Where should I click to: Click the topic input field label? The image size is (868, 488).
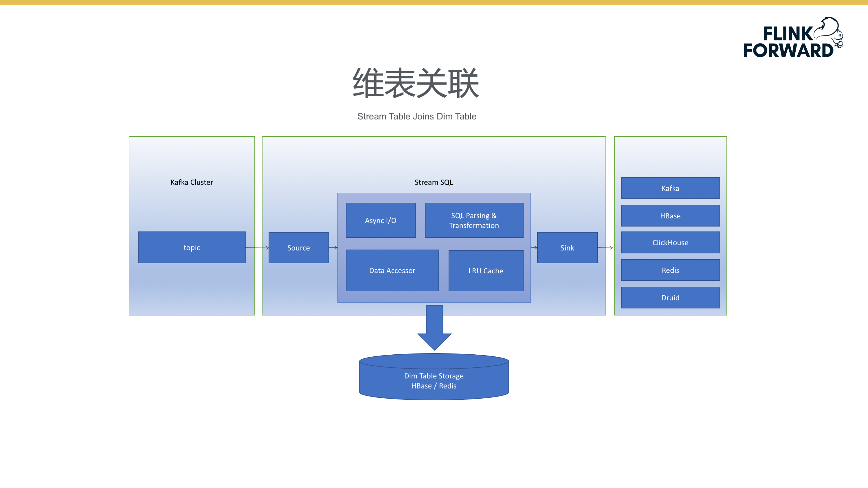coord(191,247)
